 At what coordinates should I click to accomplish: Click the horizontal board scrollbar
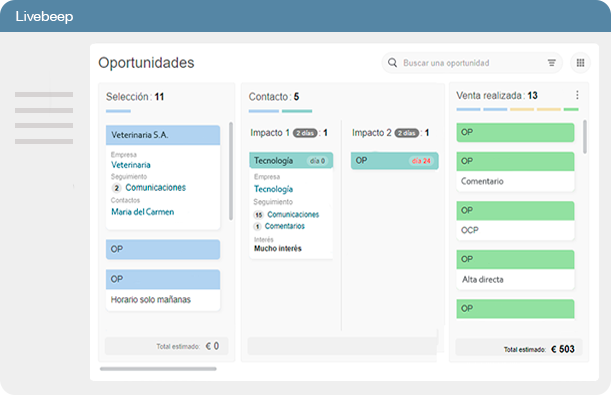coord(158,369)
